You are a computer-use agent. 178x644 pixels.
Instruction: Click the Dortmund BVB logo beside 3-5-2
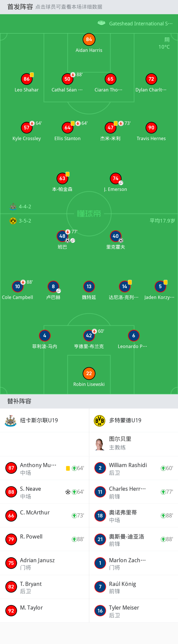(13, 221)
